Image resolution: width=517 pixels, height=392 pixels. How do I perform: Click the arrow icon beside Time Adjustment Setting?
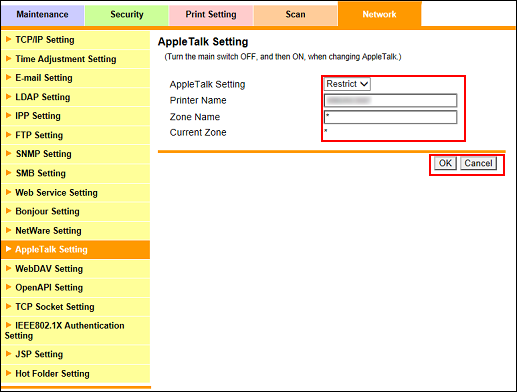point(9,58)
